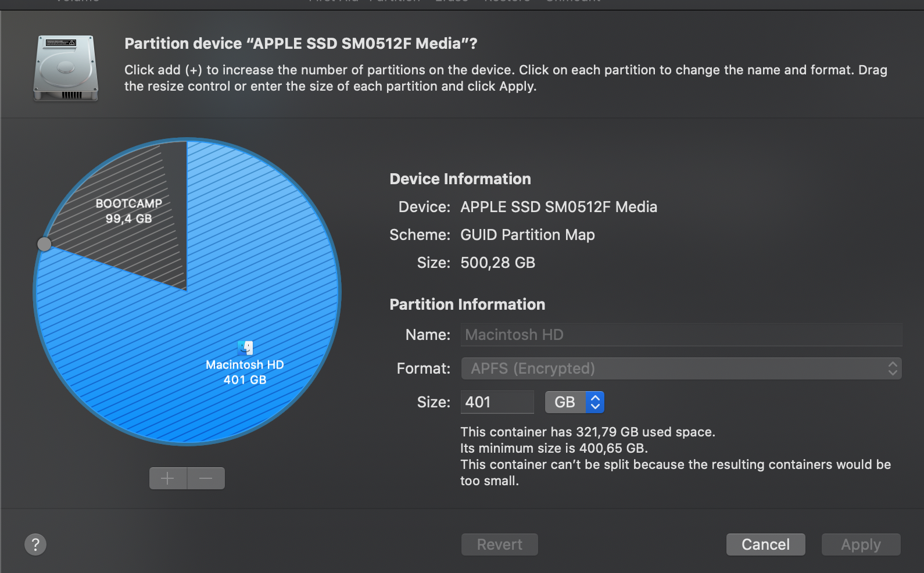Remove partition using the minus button
Image resolution: width=924 pixels, height=573 pixels.
pyautogui.click(x=206, y=478)
